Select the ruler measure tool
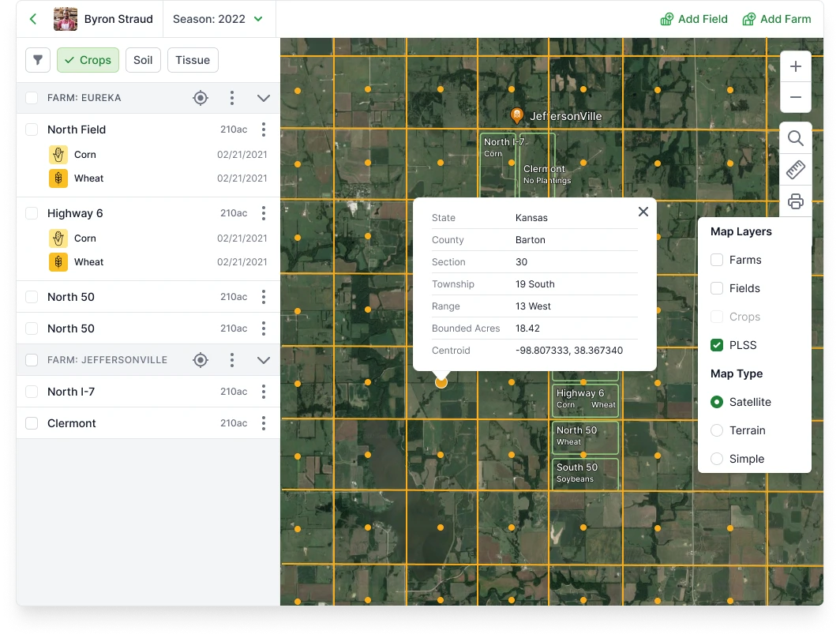Viewport: 840px width, 638px height. click(x=795, y=170)
